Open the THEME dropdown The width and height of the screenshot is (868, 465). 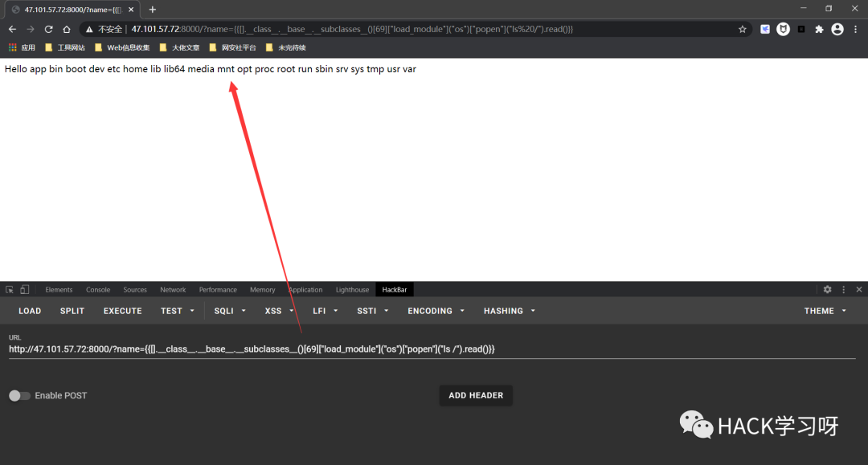tap(825, 311)
